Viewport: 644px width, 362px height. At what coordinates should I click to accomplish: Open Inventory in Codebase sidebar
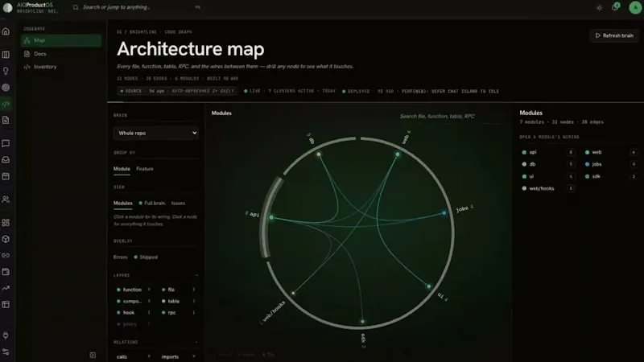[x=45, y=67]
